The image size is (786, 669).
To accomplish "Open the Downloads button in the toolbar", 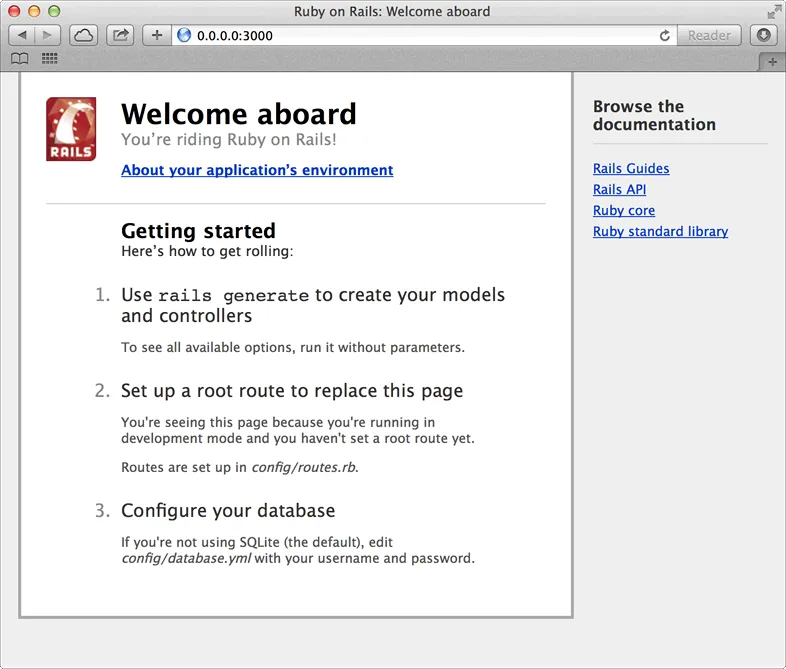I will pyautogui.click(x=763, y=35).
